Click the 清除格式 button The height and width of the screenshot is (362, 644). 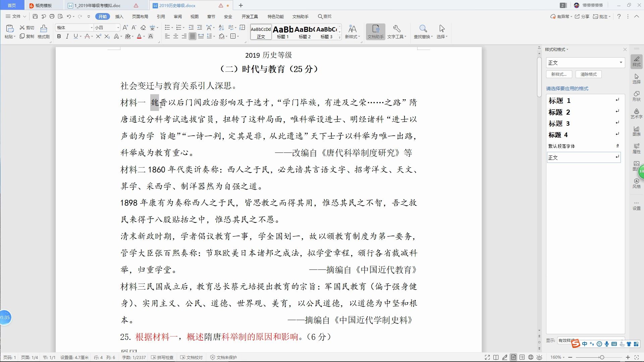(588, 74)
